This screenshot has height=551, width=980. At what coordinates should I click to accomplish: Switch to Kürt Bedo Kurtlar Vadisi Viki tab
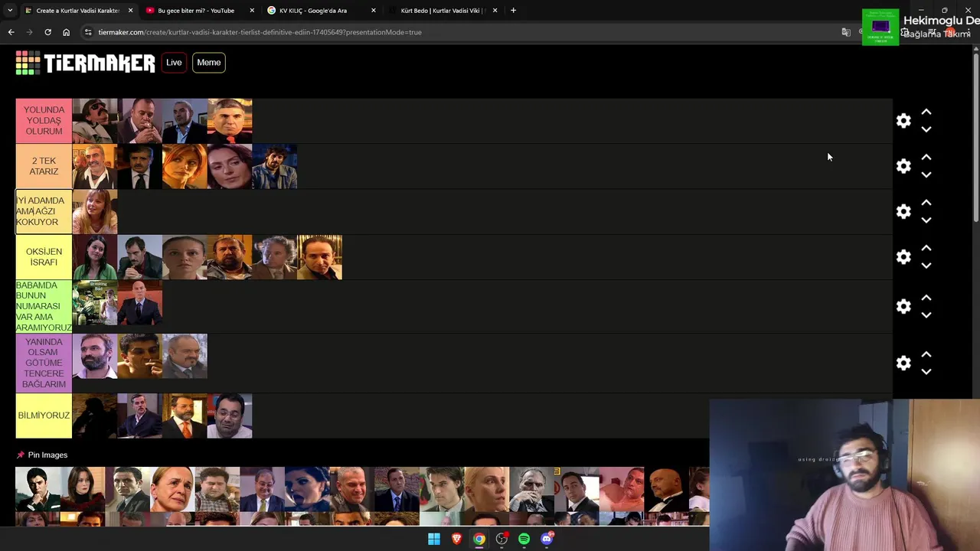[443, 11]
